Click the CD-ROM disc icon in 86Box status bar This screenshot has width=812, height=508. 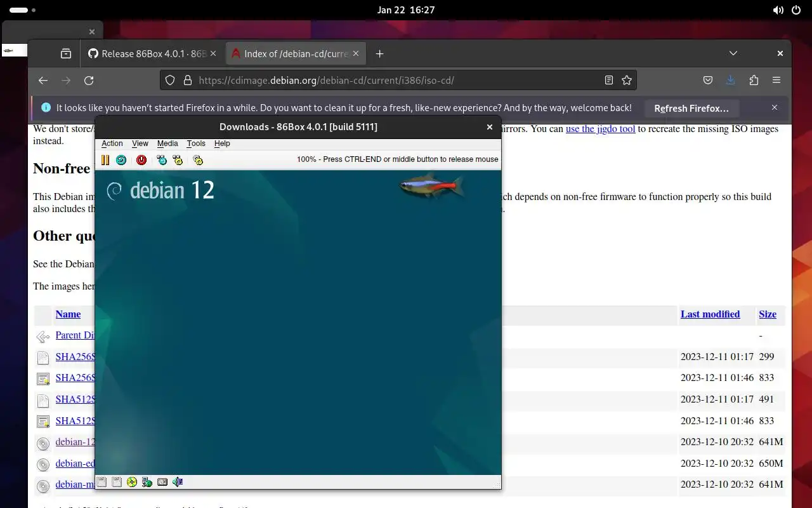132,482
